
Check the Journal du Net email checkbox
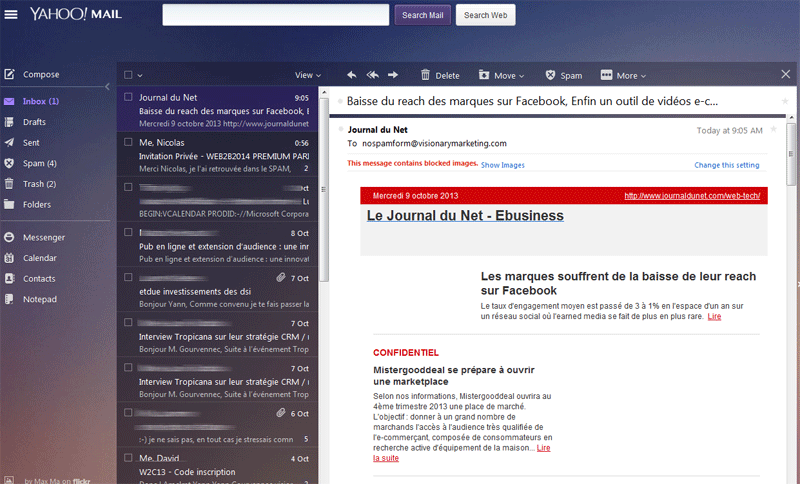(128, 97)
